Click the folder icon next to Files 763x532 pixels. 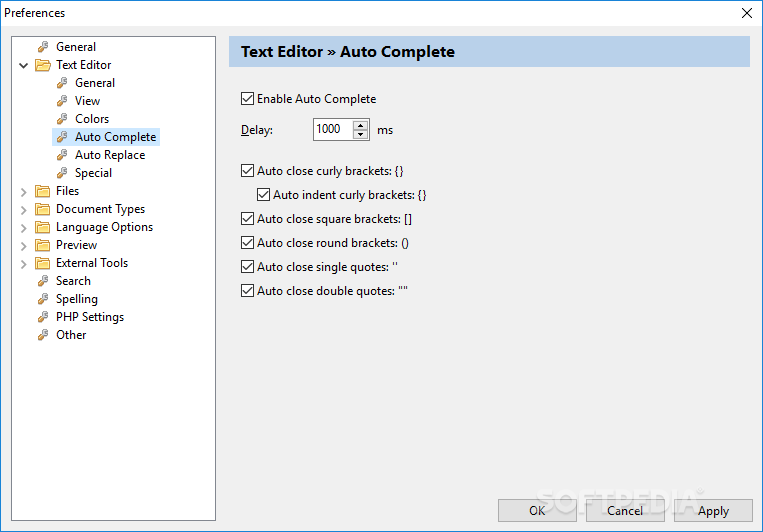point(43,191)
